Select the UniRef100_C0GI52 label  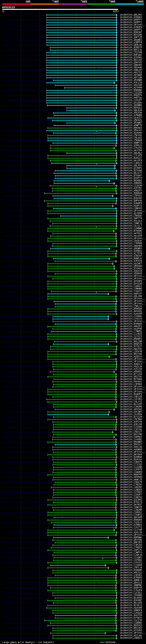click(x=131, y=148)
